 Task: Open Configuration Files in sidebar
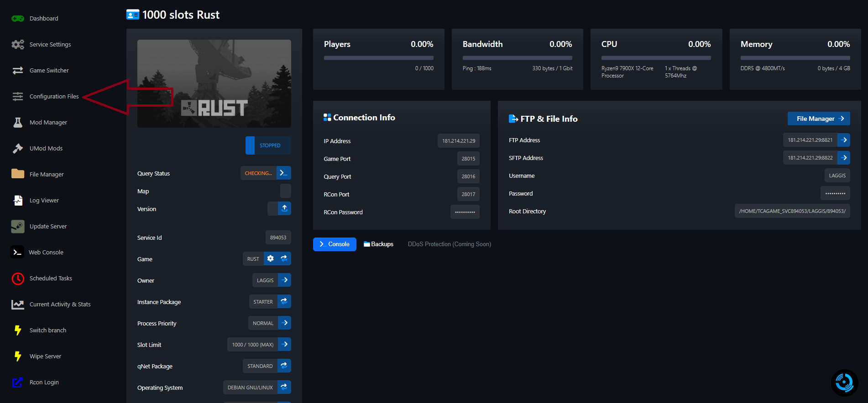tap(54, 96)
